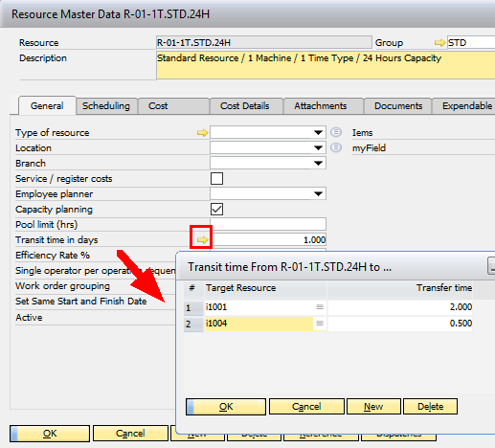Image resolution: width=495 pixels, height=448 pixels.
Task: Click New in the Transit time dialog
Action: click(373, 406)
